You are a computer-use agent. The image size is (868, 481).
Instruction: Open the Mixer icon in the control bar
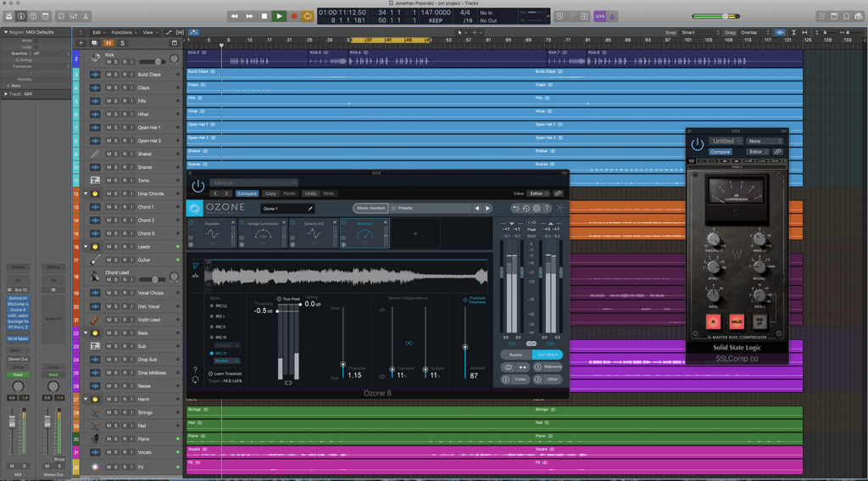73,16
